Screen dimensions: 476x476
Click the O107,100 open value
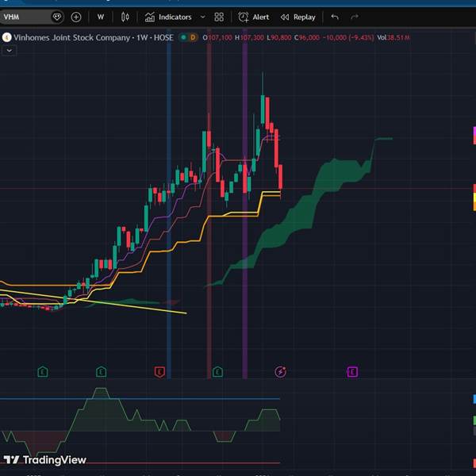[217, 37]
